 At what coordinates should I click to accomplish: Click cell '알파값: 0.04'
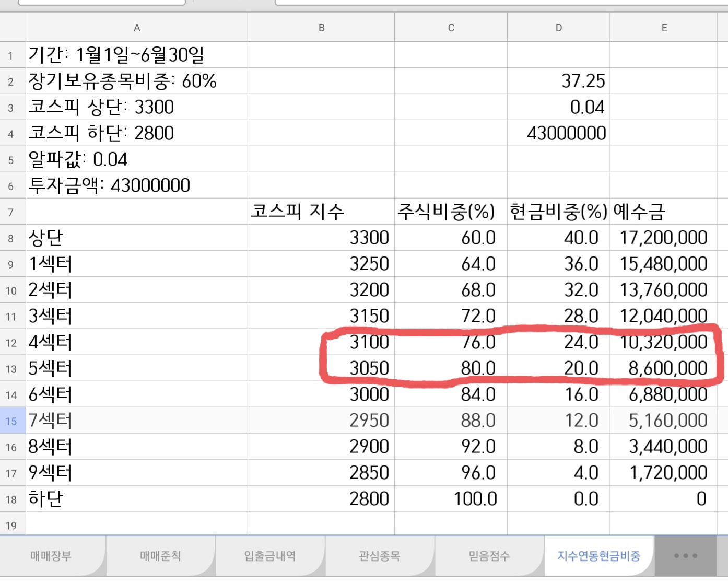point(137,159)
